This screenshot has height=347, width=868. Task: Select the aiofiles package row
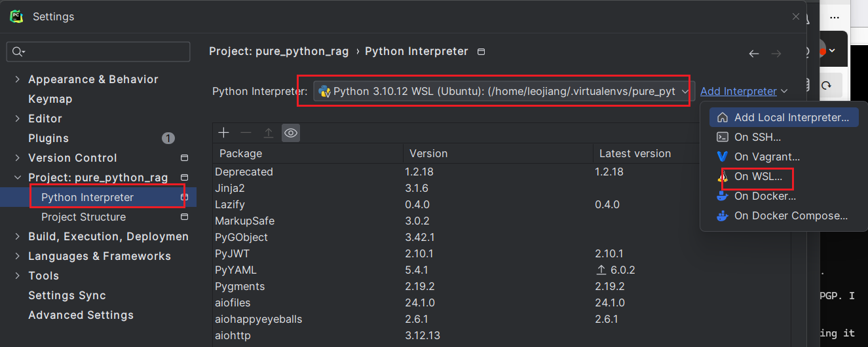(x=501, y=302)
